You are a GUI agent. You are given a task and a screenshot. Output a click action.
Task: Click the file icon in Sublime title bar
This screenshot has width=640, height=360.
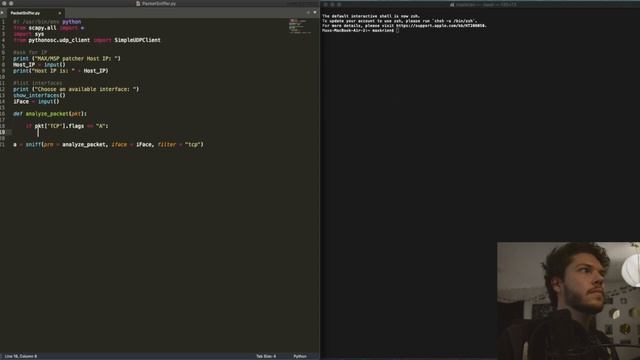tap(138, 3)
